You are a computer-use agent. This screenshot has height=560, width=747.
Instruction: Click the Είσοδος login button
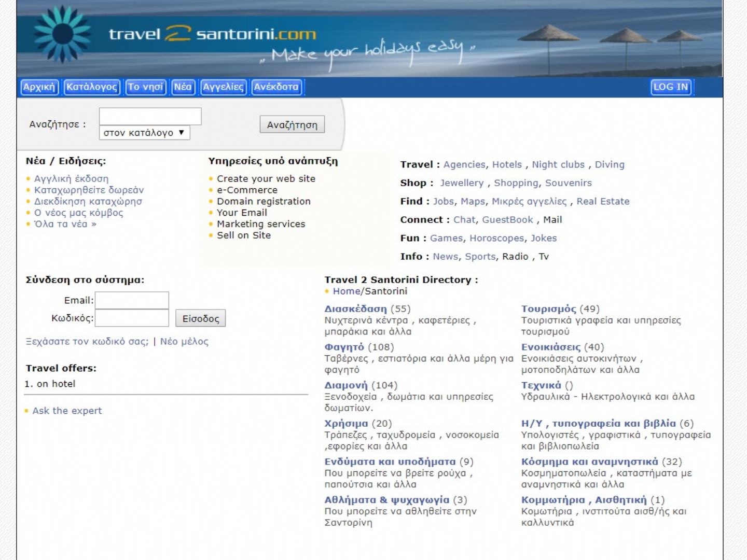201,318
